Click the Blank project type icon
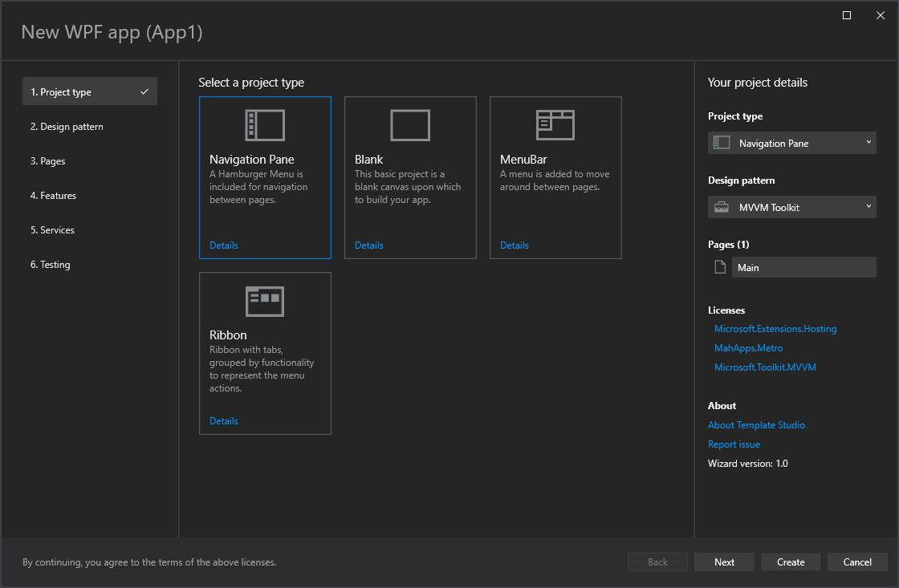Viewport: 899px width, 588px height. pos(410,124)
